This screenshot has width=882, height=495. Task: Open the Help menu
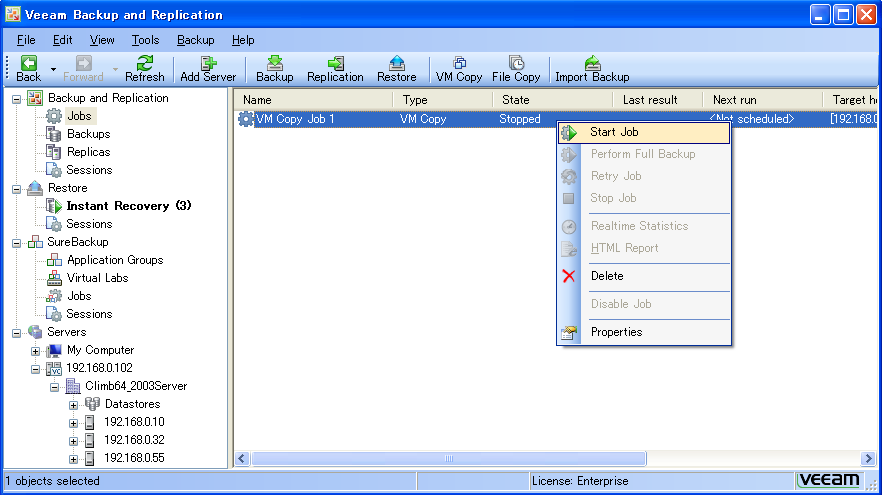[243, 40]
